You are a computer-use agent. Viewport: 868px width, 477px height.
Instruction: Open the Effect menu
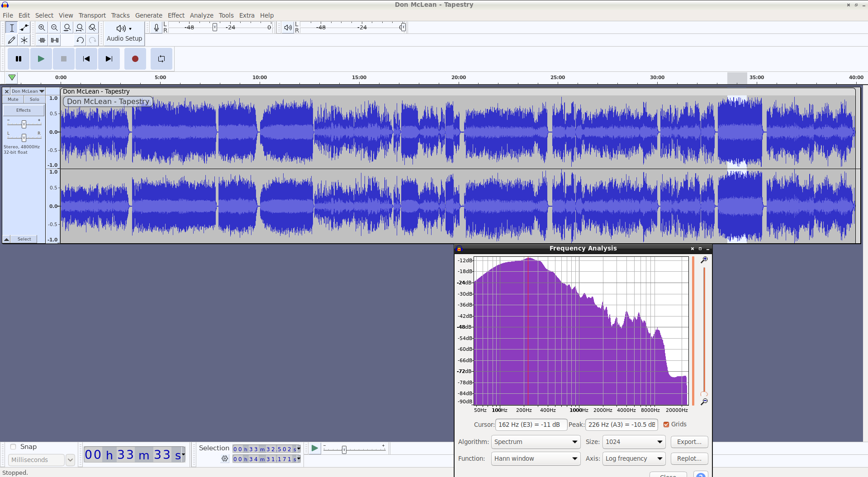[176, 15]
